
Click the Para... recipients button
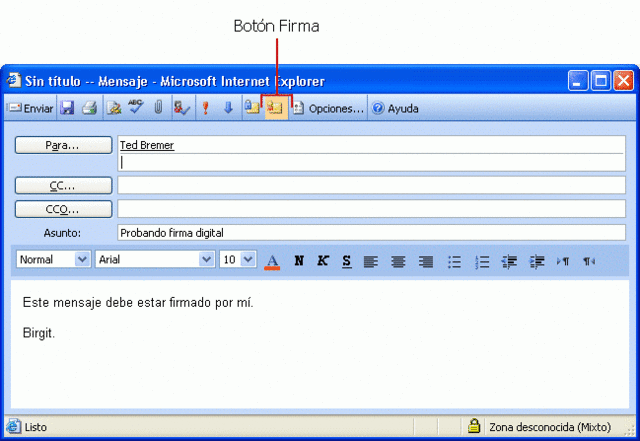[63, 145]
